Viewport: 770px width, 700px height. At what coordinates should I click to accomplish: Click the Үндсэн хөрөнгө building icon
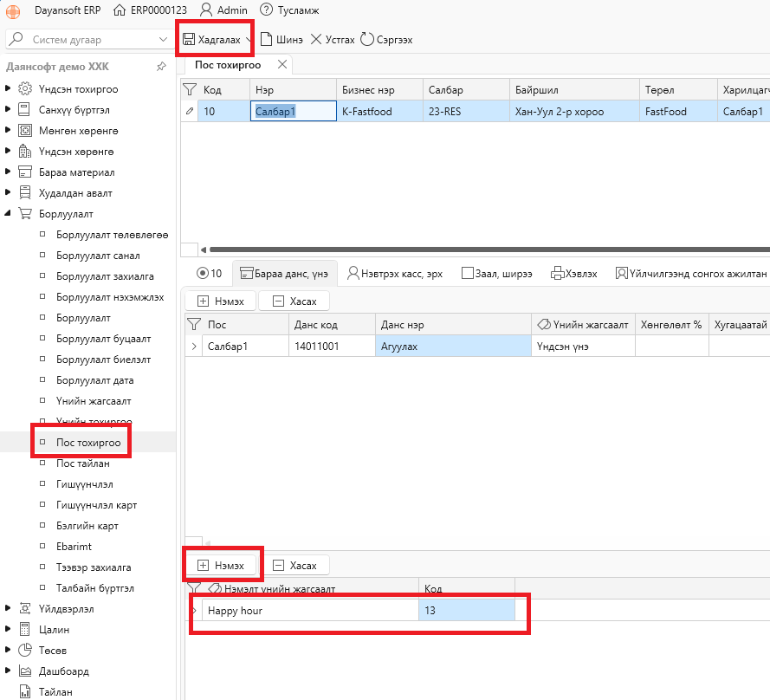pyautogui.click(x=25, y=152)
